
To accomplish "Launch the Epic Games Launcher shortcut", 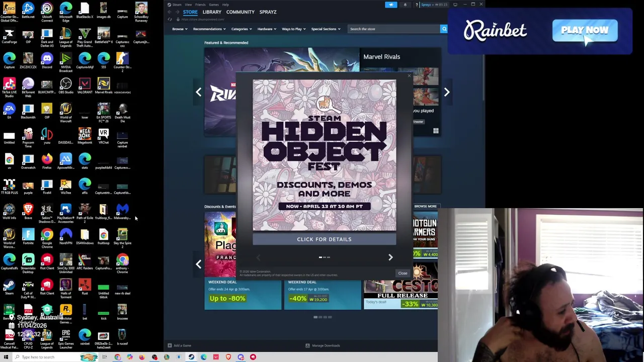I will [66, 339].
